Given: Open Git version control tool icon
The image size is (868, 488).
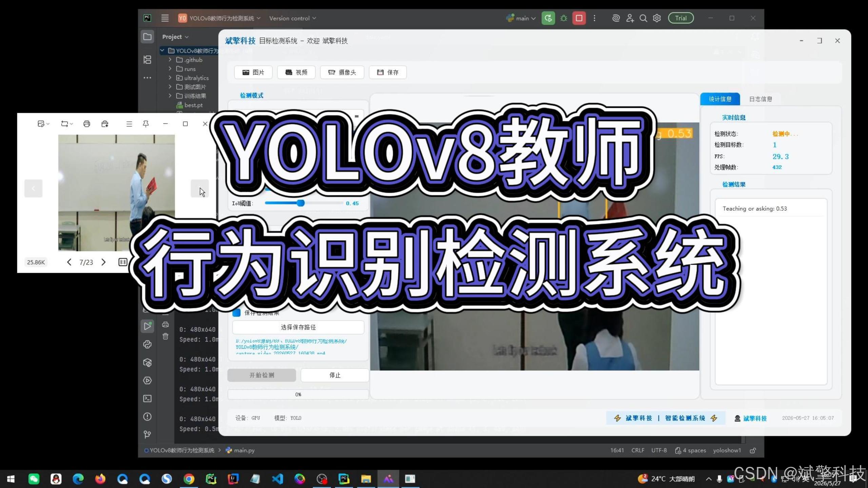Looking at the screenshot, I should (147, 434).
